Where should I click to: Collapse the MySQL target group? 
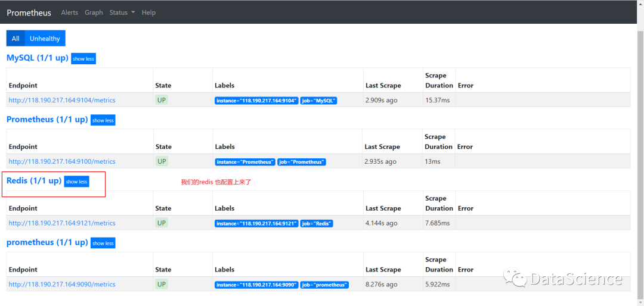coord(83,59)
